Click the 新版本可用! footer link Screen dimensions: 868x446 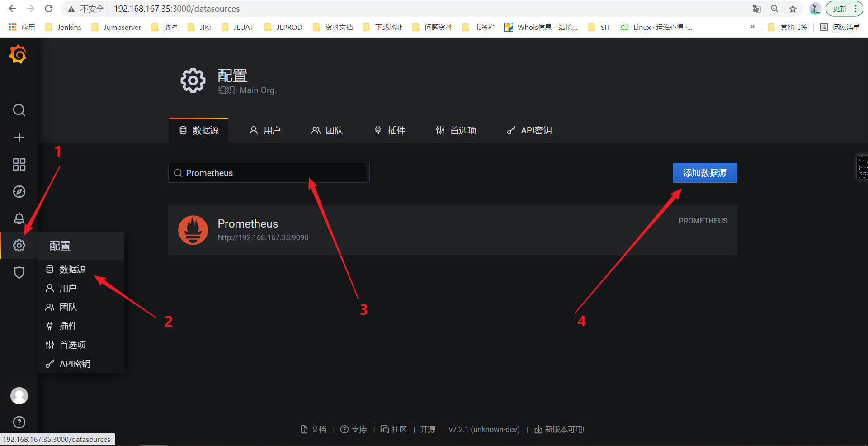[559, 429]
